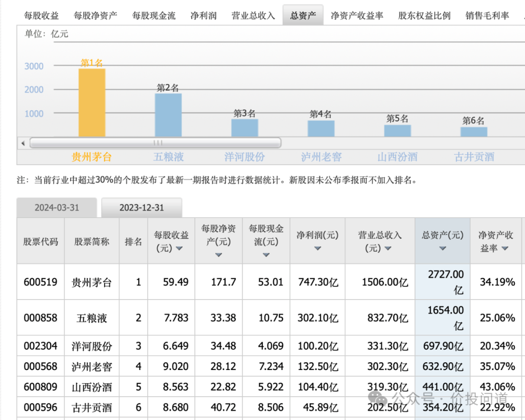Click 洋河股份 name in the table

click(92, 346)
